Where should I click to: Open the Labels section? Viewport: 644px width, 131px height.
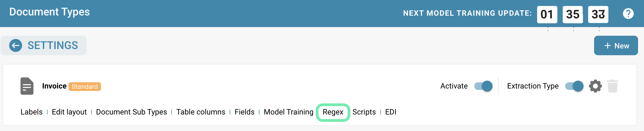[x=32, y=112]
